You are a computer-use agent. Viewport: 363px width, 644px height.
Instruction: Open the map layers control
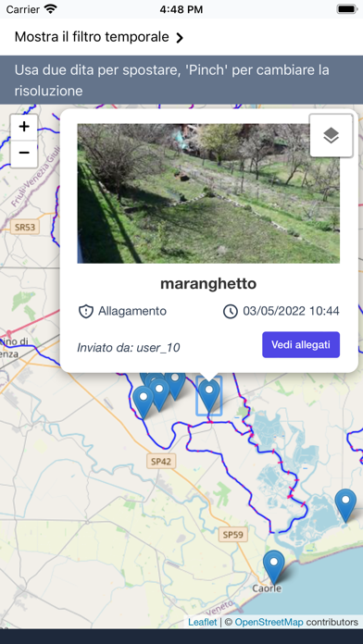(331, 135)
